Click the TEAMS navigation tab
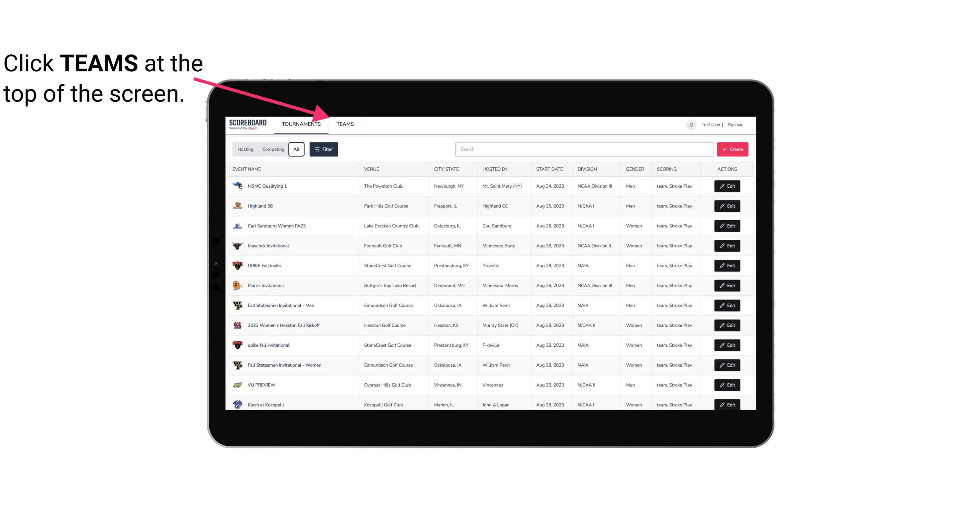The image size is (980, 527). (x=344, y=124)
